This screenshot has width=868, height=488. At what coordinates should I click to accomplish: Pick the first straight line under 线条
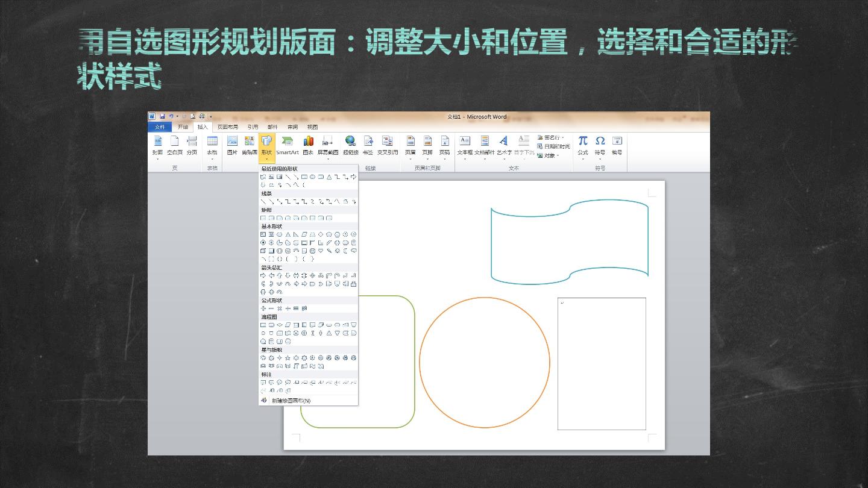tap(263, 201)
